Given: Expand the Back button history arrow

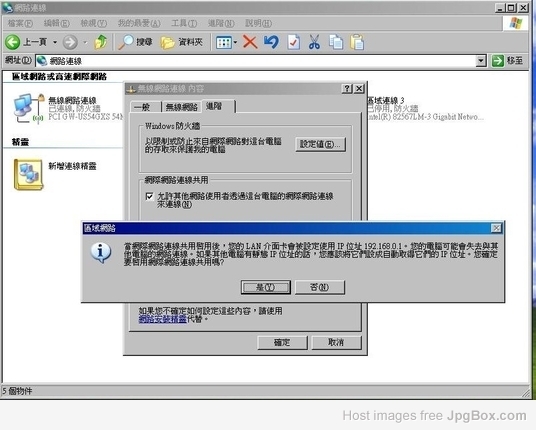Looking at the screenshot, I should pos(55,42).
